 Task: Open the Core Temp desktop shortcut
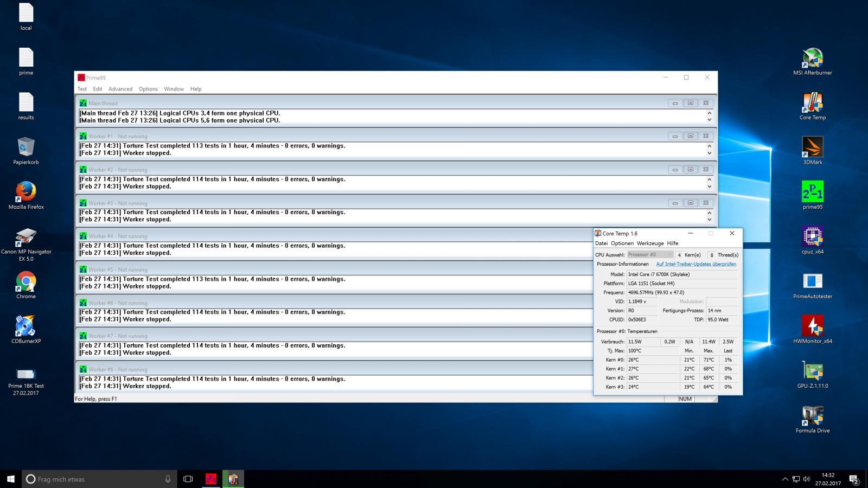812,106
